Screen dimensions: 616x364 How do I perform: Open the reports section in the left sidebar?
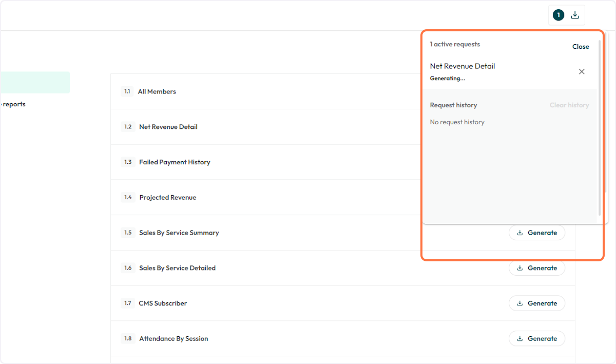tap(13, 104)
